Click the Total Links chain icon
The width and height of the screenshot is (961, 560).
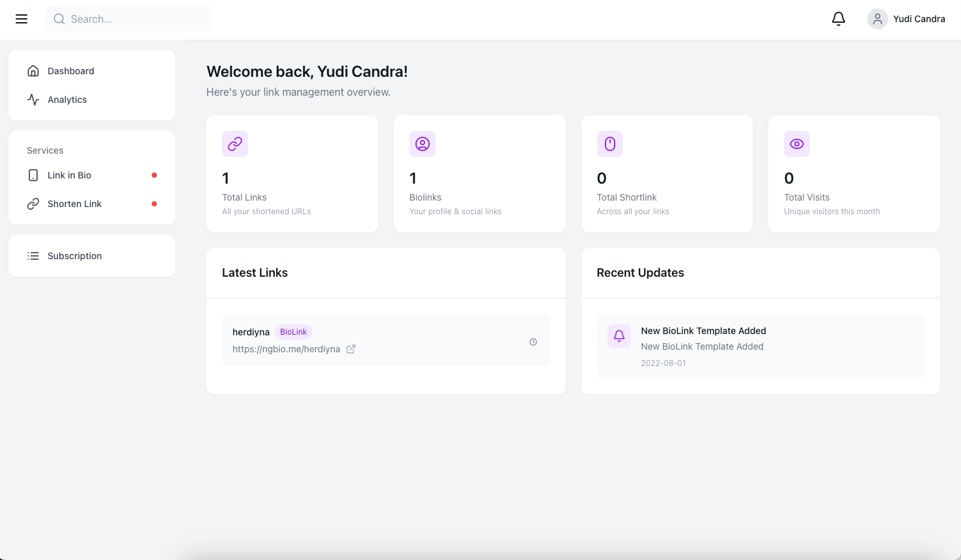pos(235,144)
